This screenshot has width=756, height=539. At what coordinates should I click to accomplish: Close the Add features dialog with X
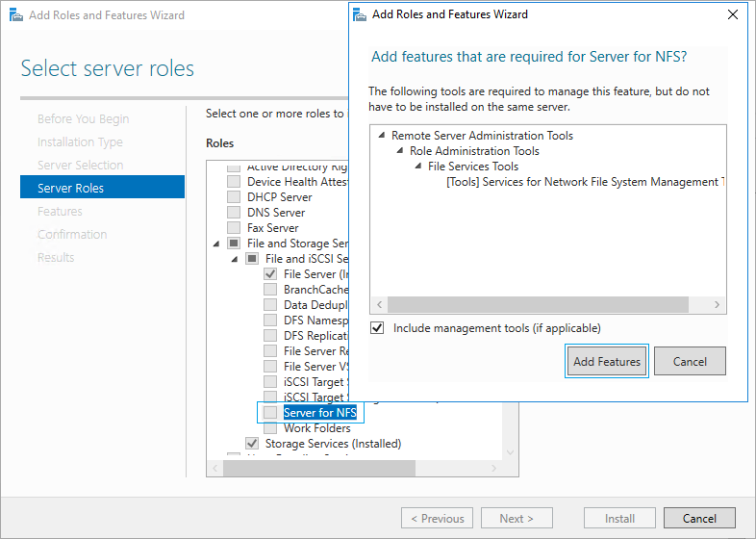point(732,14)
